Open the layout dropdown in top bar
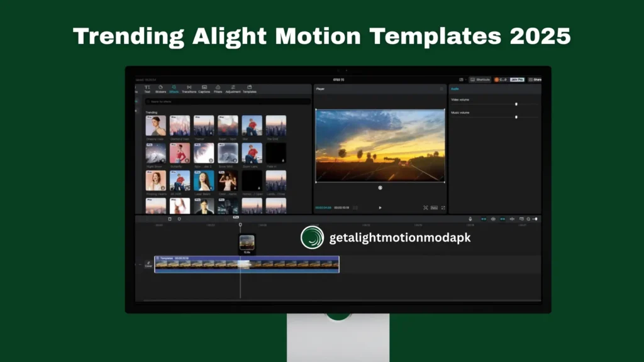The image size is (644, 362). pos(462,80)
